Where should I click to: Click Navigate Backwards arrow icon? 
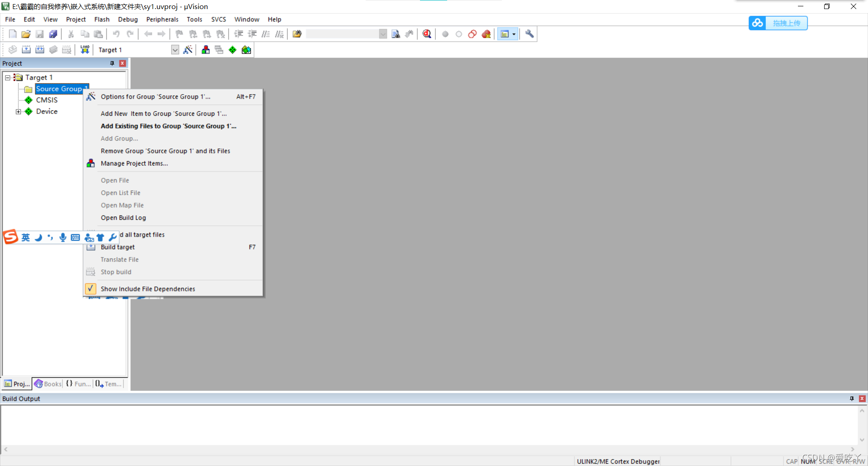148,34
